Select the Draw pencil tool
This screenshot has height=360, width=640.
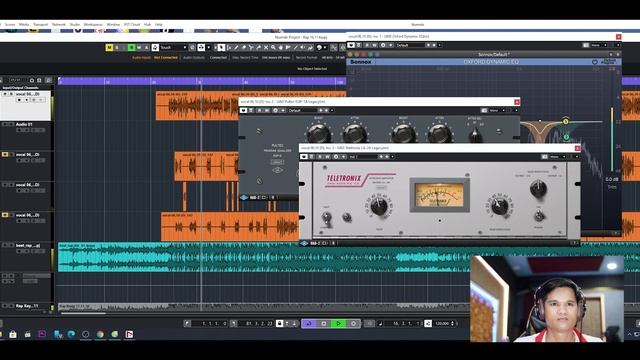(x=236, y=48)
